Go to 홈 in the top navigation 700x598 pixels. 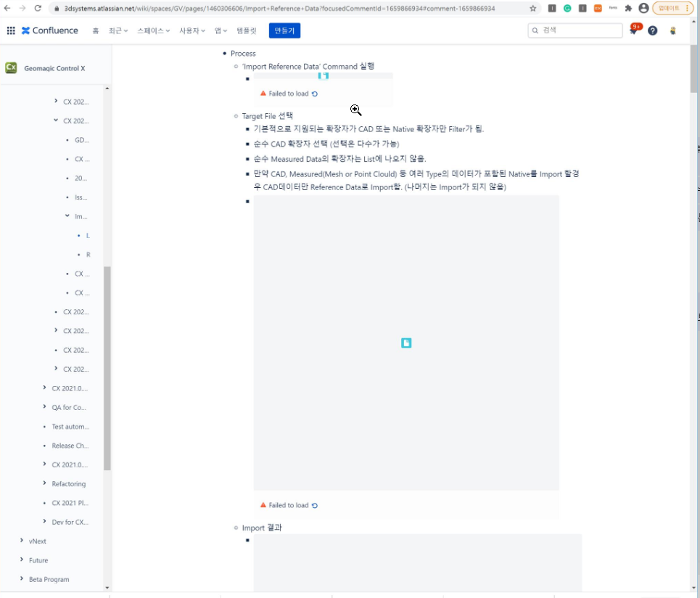pyautogui.click(x=96, y=30)
